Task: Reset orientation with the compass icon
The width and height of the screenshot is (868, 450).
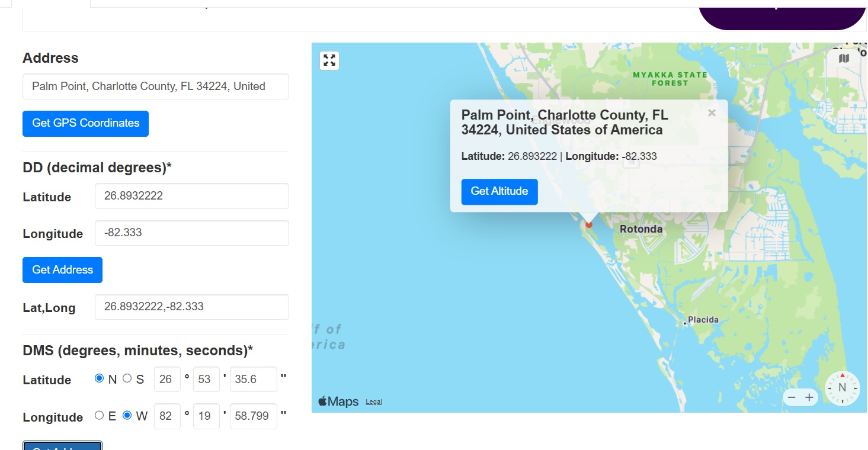Action: [842, 388]
